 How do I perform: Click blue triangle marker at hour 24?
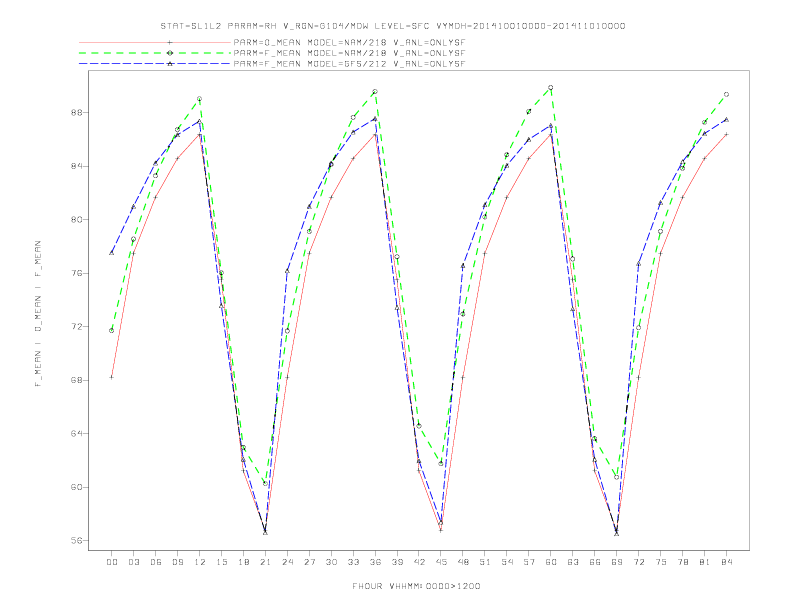[287, 271]
